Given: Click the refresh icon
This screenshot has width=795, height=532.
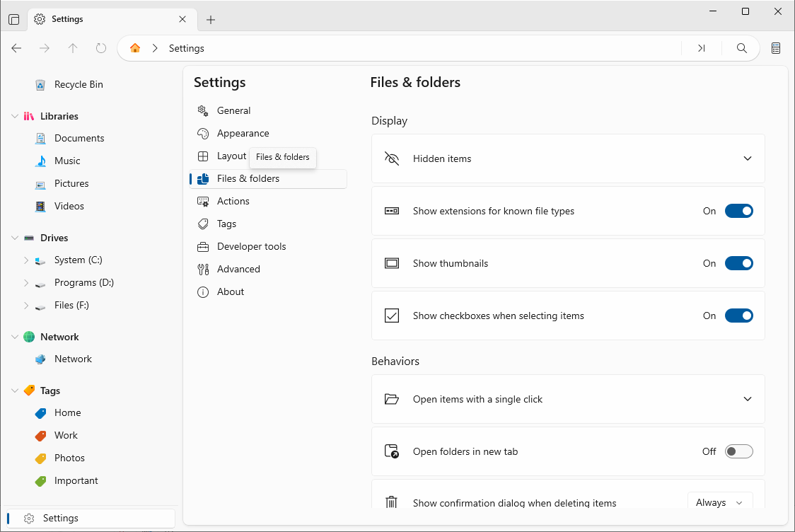Looking at the screenshot, I should tap(101, 48).
